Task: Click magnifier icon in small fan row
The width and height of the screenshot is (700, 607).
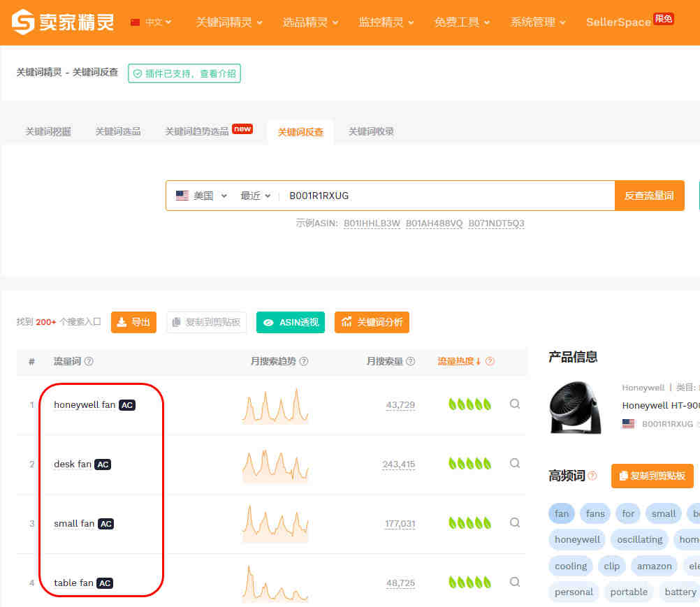Action: tap(515, 522)
